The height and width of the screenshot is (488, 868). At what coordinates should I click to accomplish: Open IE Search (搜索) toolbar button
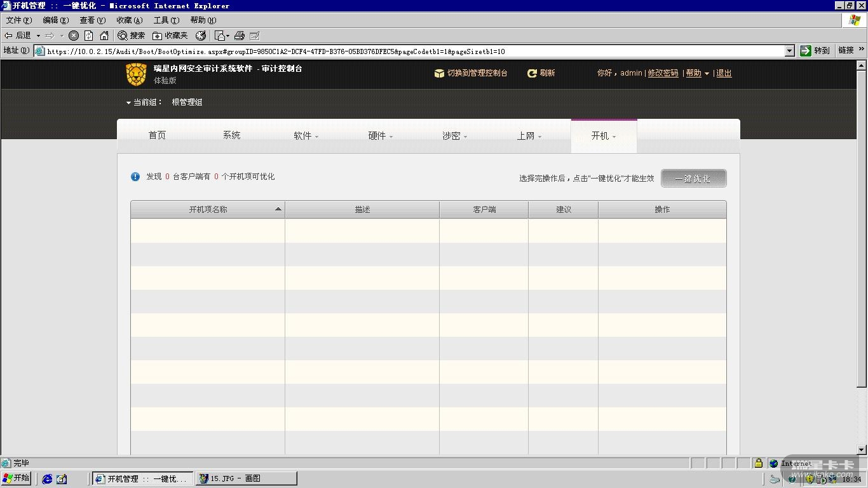click(x=132, y=36)
